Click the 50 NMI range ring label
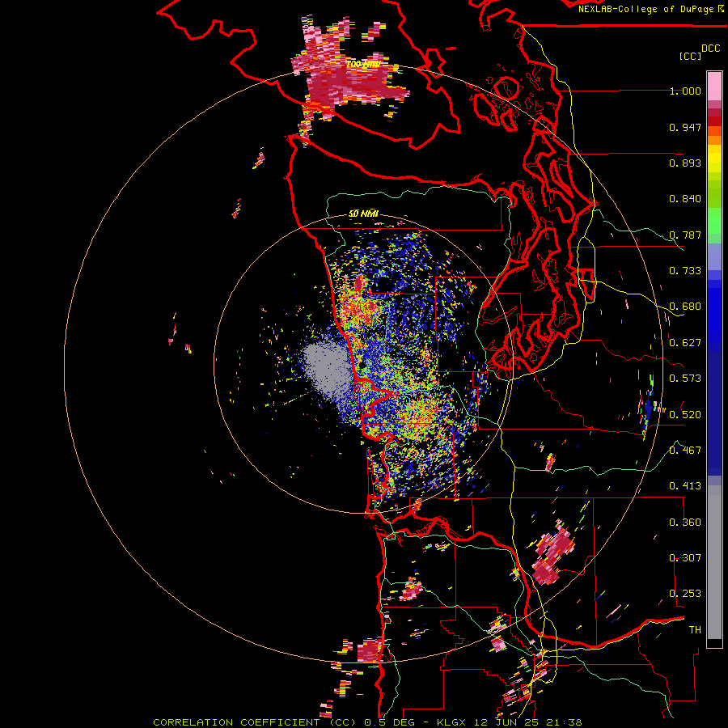Screen dimensions: 728x728 363,214
